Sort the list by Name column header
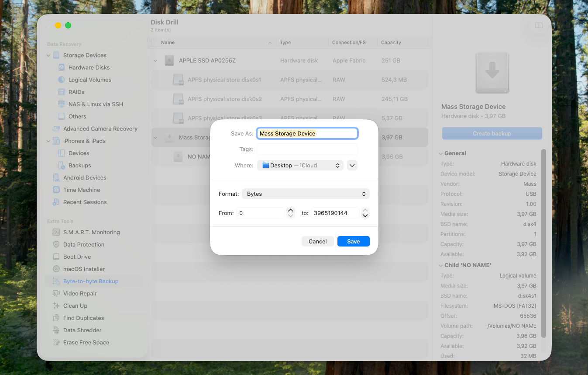Image resolution: width=588 pixels, height=375 pixels. pos(216,42)
